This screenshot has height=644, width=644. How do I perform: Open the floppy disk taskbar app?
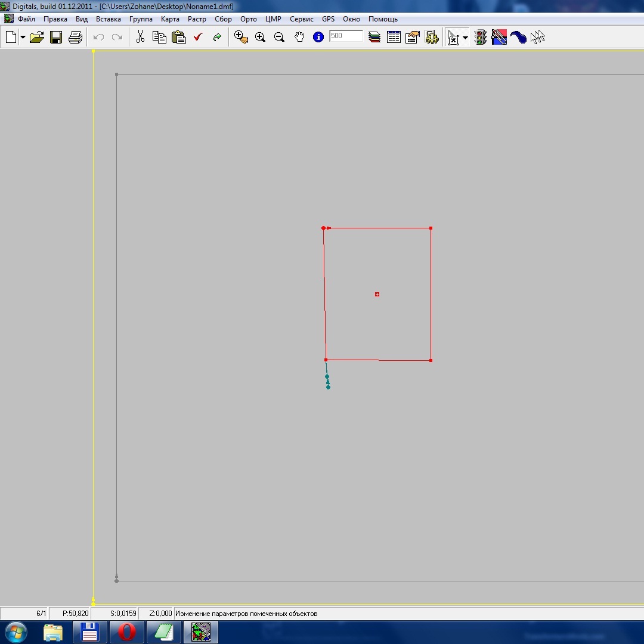tap(89, 632)
